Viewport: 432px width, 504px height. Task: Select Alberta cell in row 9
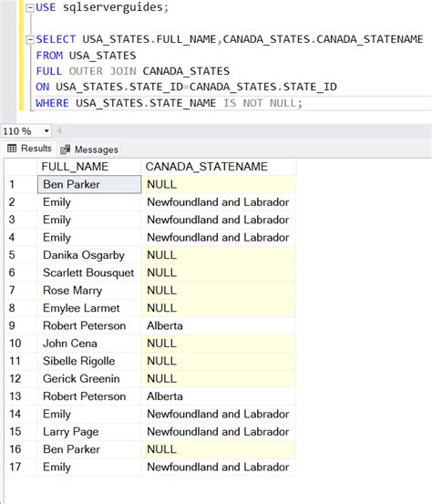coord(218,326)
